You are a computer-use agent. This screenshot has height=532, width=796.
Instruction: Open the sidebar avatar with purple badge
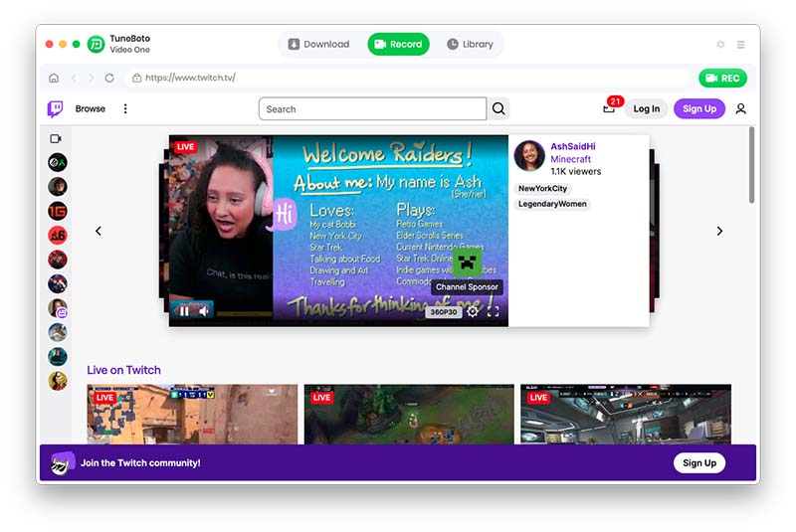tap(58, 308)
